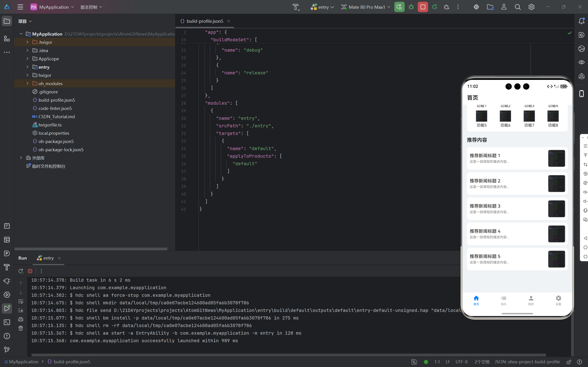This screenshot has width=588, height=367.
Task: Expand the entry folder in project tree
Action: click(x=27, y=67)
